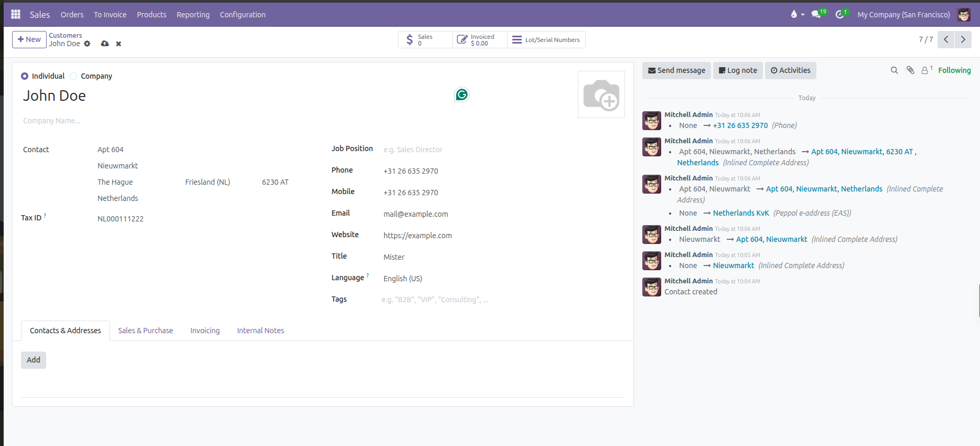Open the Language dropdown English (US)
This screenshot has width=980, height=446.
(503, 279)
